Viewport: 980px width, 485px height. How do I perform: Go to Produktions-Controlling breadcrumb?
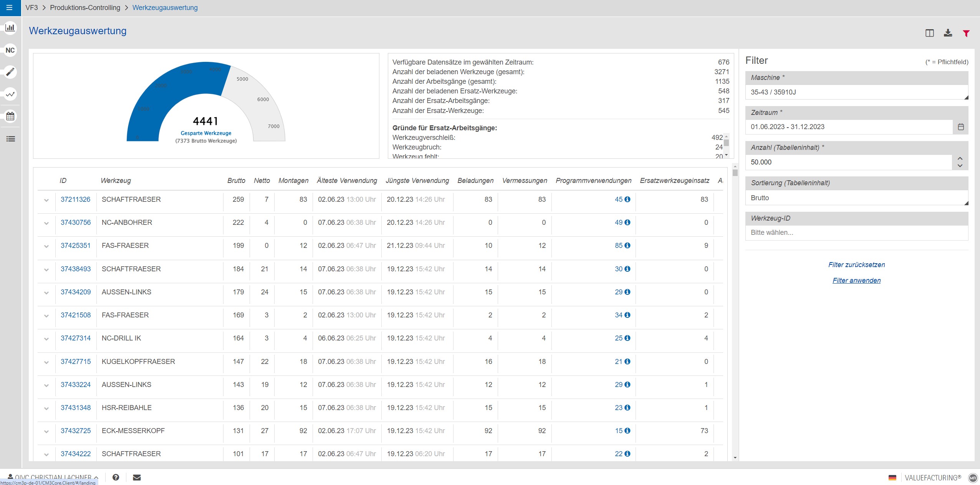tap(85, 8)
